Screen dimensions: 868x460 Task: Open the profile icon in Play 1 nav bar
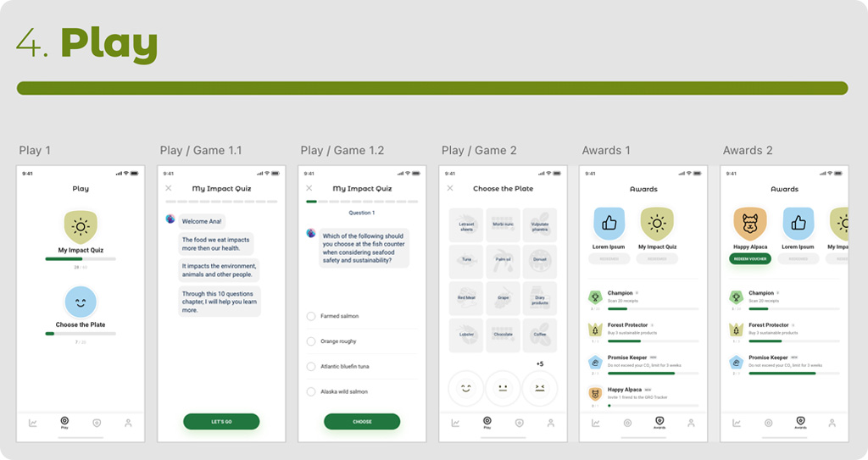coord(128,422)
